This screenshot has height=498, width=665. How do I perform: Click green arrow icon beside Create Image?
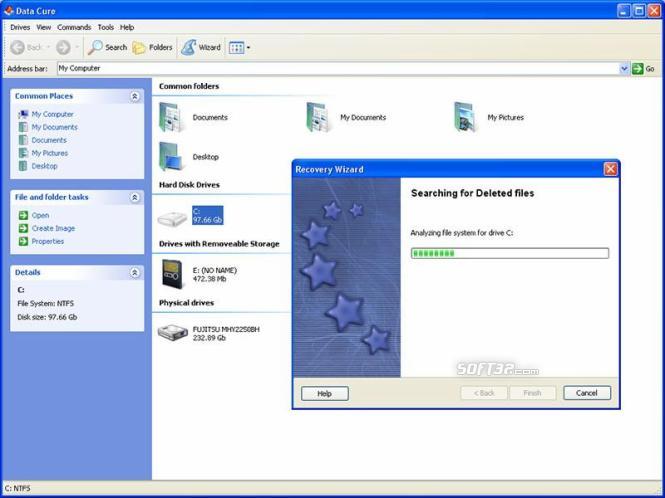(23, 228)
